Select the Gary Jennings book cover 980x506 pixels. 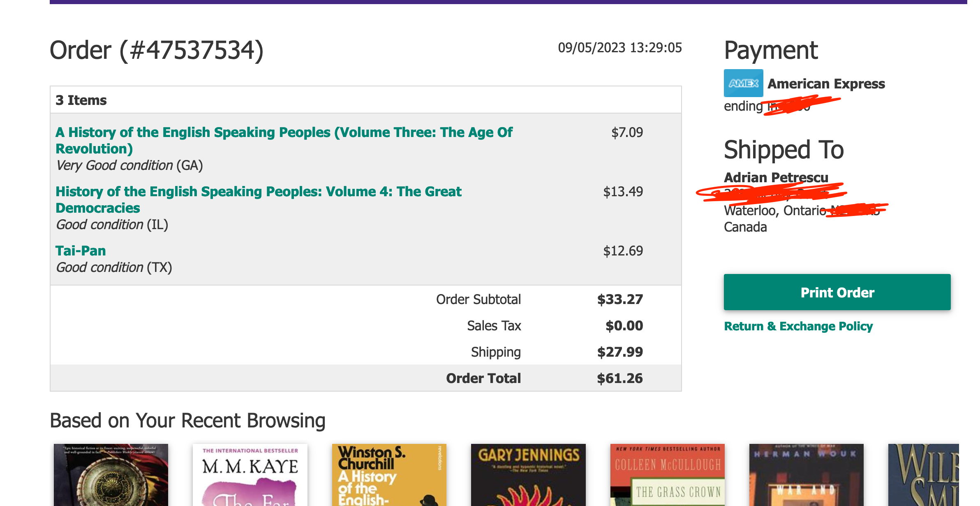(x=528, y=475)
